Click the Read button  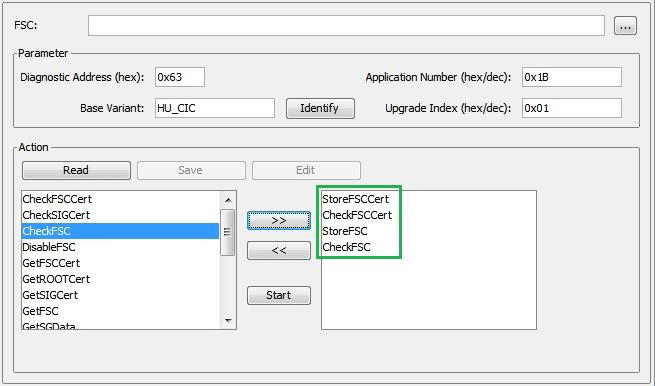point(76,170)
